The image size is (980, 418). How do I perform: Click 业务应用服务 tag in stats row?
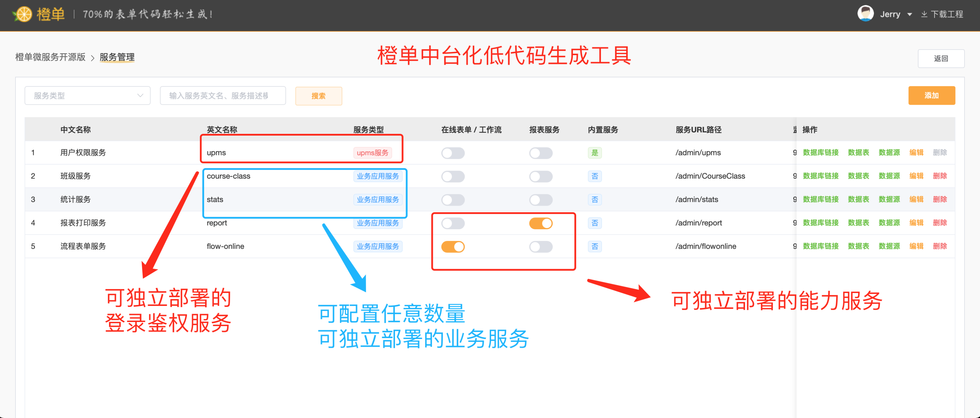tap(377, 199)
